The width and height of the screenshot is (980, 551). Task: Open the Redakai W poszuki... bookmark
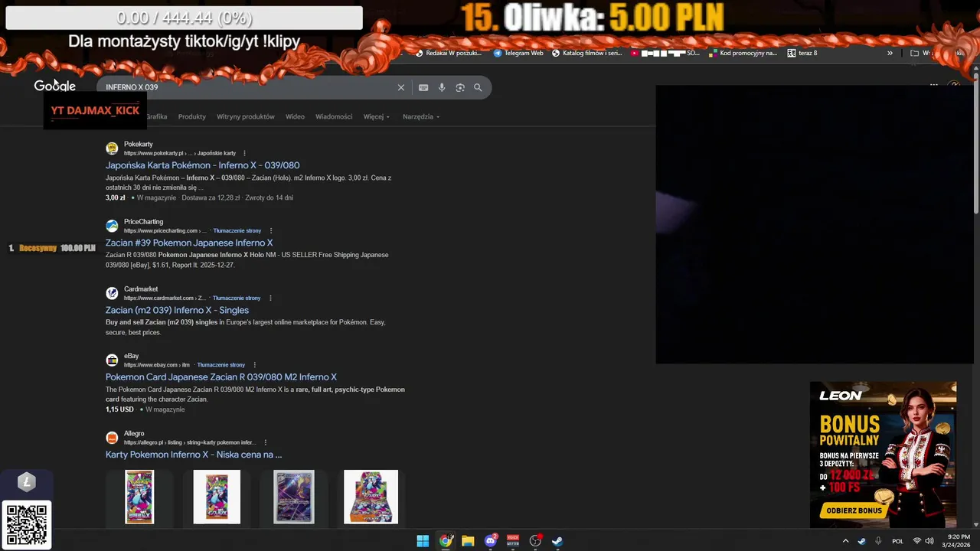click(x=448, y=54)
